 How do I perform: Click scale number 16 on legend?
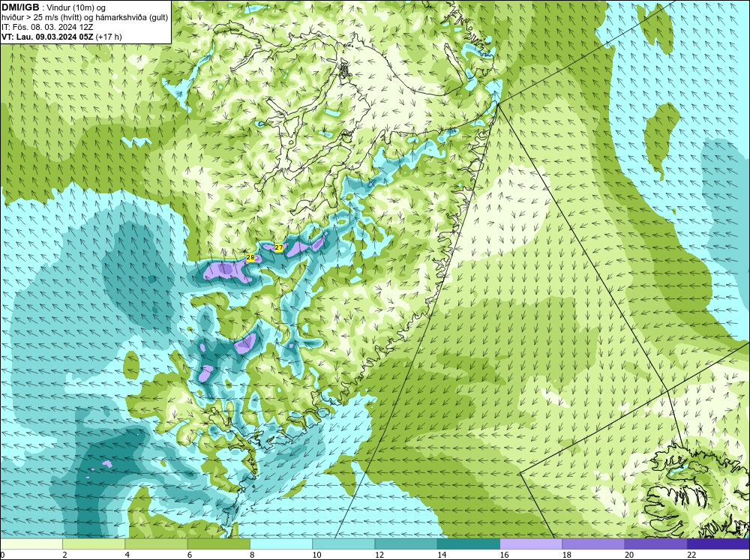coord(504,555)
